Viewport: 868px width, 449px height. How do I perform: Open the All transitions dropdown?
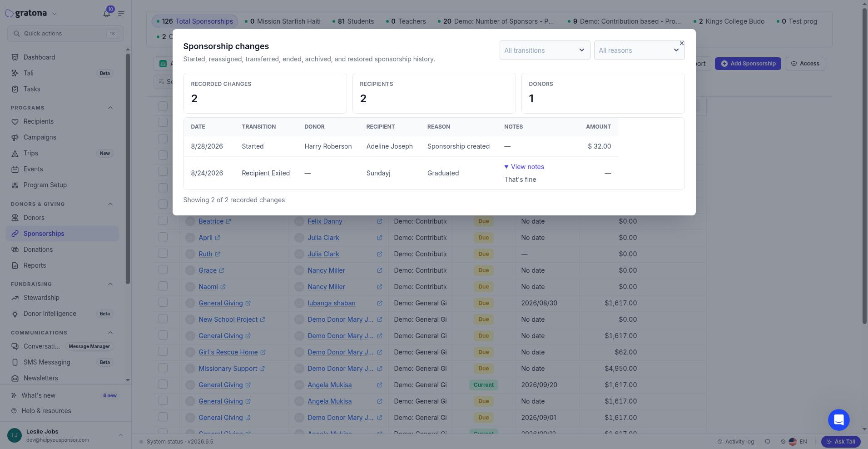[545, 50]
